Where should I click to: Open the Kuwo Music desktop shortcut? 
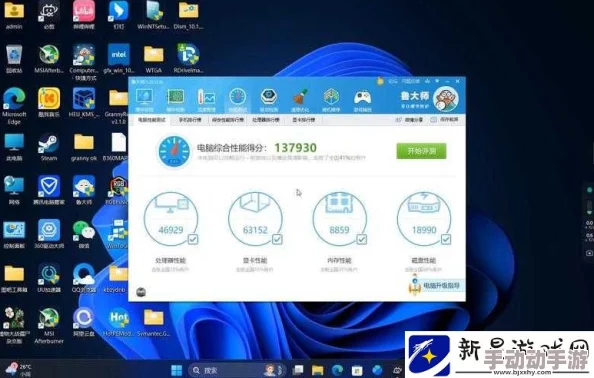coord(49,102)
